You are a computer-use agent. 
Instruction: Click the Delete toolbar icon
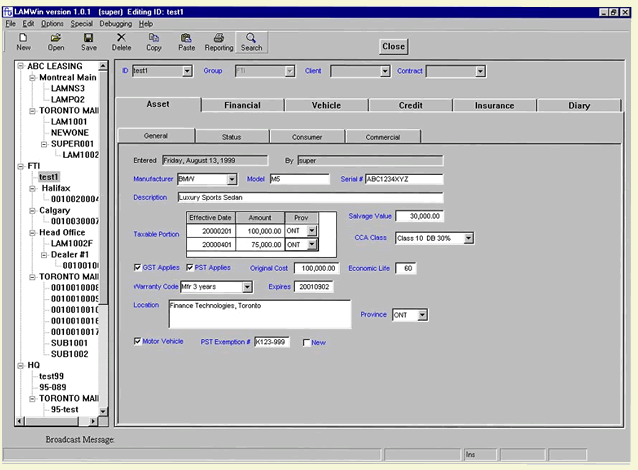[x=121, y=38]
